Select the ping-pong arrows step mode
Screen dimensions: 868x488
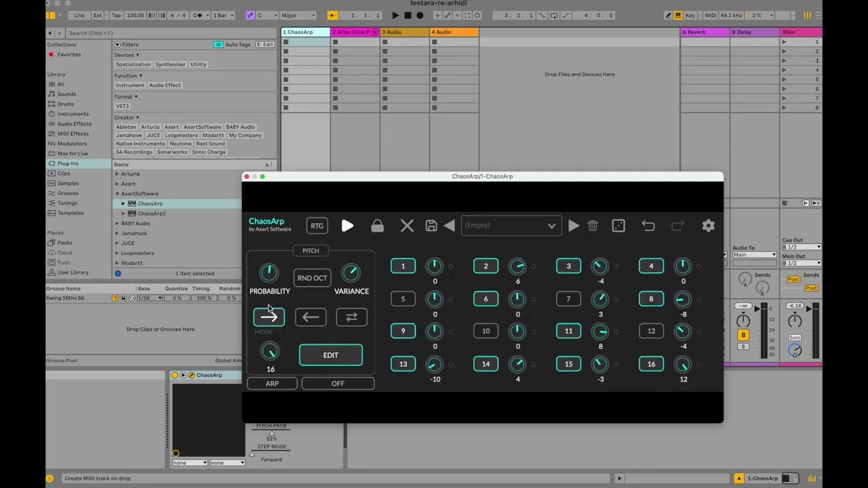click(351, 317)
